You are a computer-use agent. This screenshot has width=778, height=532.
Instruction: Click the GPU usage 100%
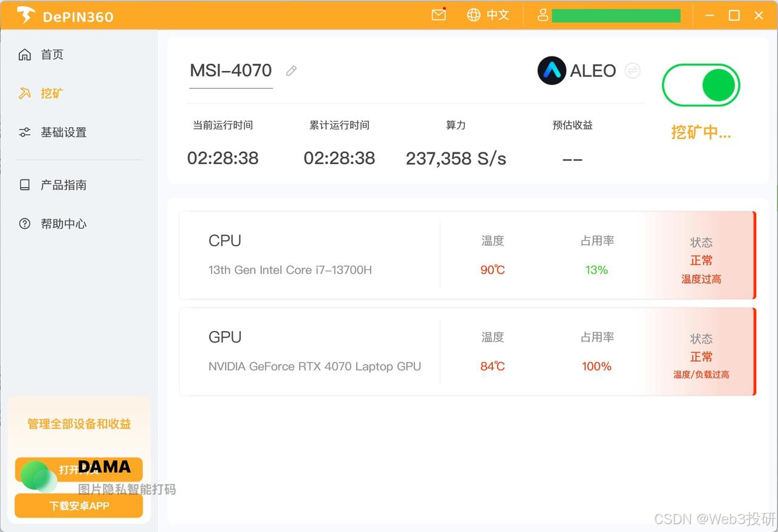click(x=597, y=366)
